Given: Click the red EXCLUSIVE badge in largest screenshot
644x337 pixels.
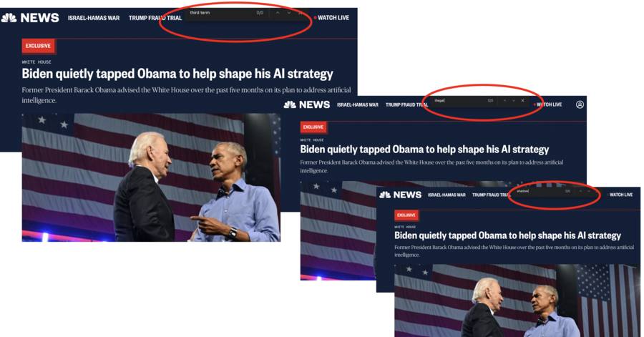Looking at the screenshot, I should point(38,46).
